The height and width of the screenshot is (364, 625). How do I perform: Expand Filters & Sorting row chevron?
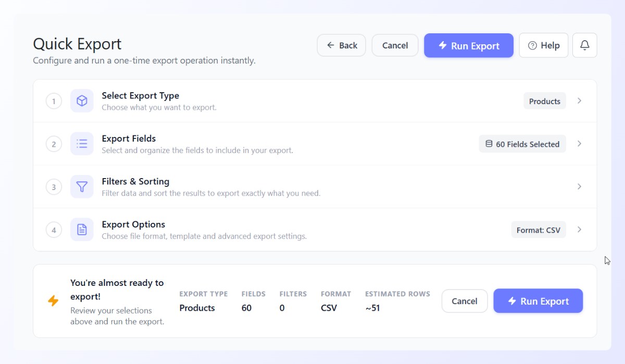coord(579,186)
